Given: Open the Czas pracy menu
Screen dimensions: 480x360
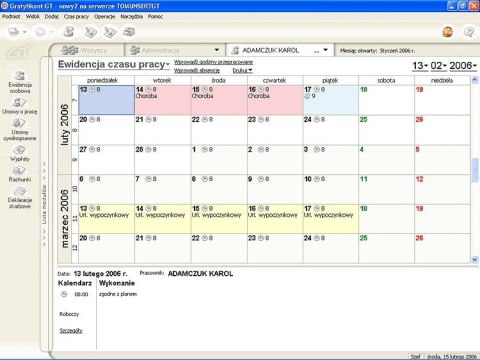Looking at the screenshot, I should (x=76, y=16).
